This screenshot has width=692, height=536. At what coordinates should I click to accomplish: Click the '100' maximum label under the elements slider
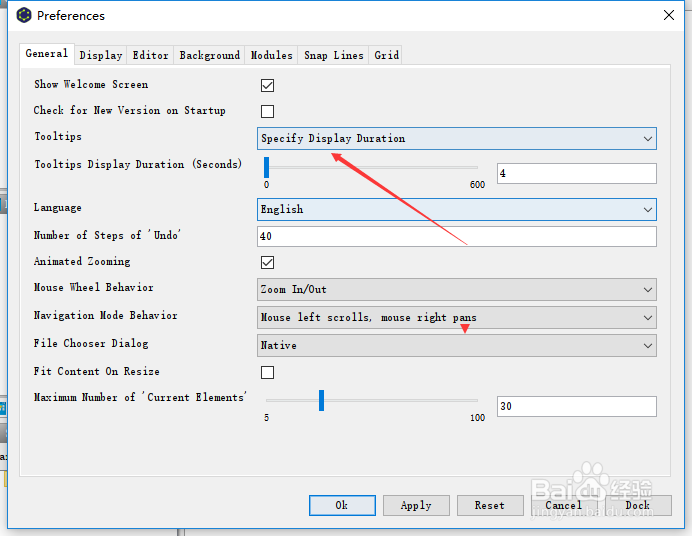(x=477, y=418)
